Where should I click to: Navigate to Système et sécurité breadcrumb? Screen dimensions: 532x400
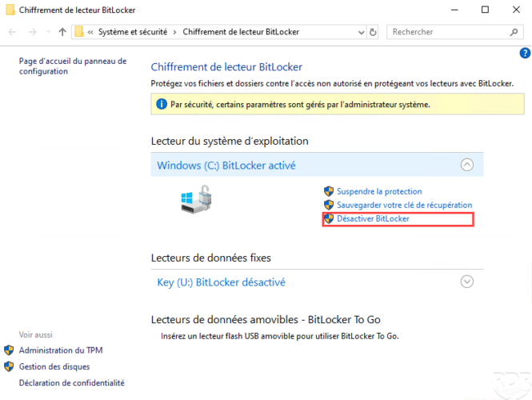point(133,32)
